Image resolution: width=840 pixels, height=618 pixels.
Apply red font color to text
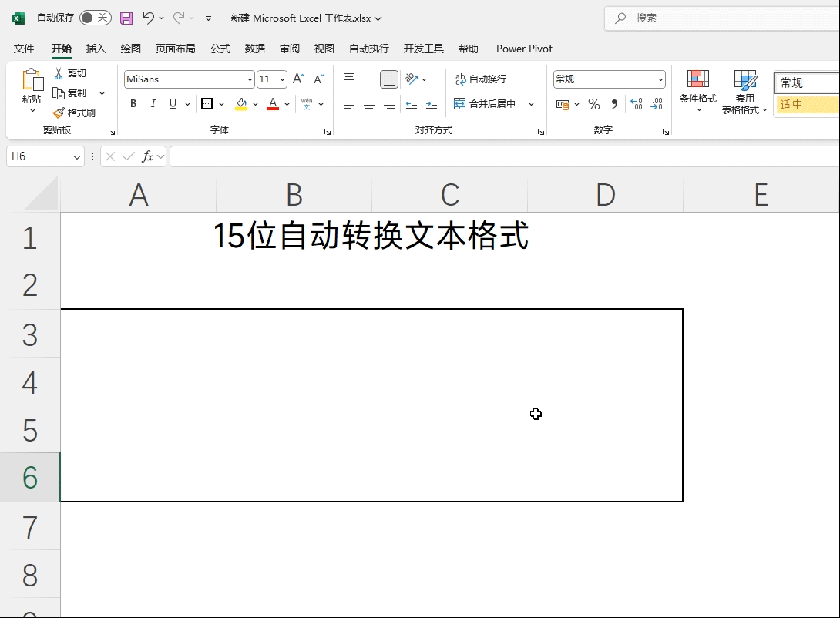click(273, 104)
